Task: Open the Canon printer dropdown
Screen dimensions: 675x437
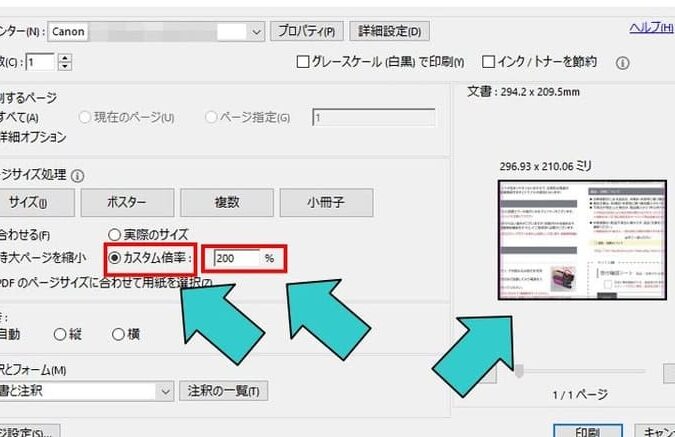Action: [x=156, y=31]
